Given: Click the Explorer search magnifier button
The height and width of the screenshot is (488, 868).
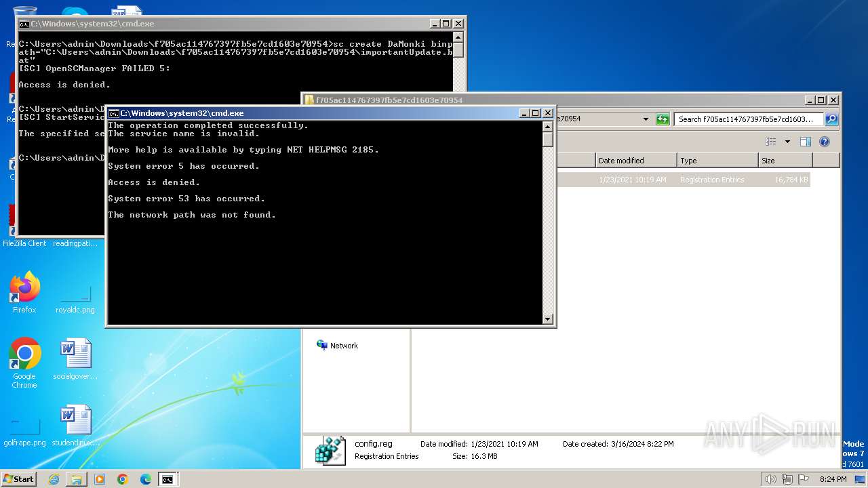Looking at the screenshot, I should click(831, 119).
